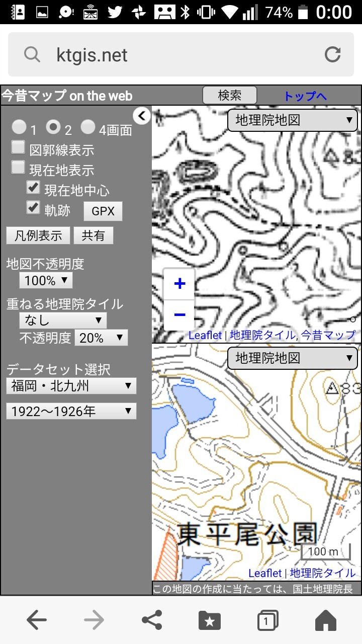Tap 今昔マップ on the web title
Screen dimensions: 362x644
pyautogui.click(x=67, y=96)
